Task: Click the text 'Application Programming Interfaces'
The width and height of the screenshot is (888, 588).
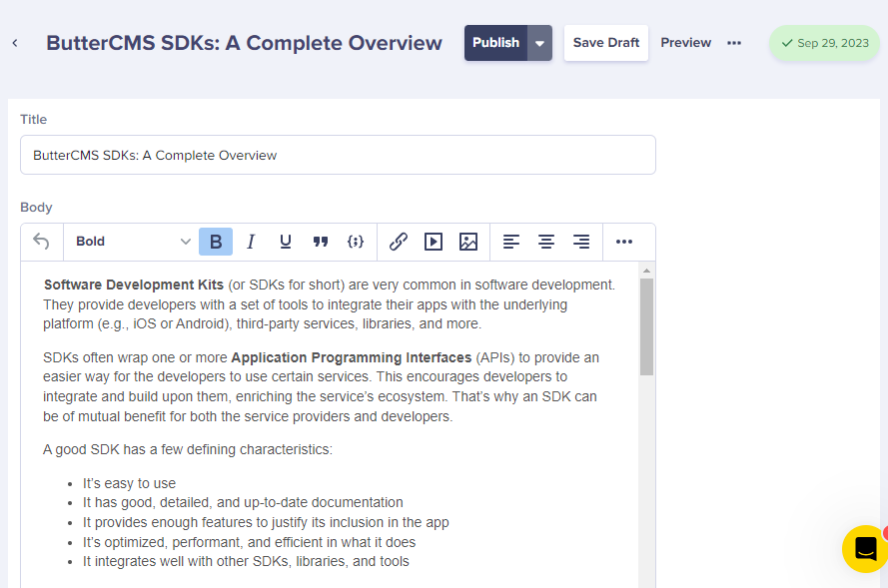Action: pos(352,357)
